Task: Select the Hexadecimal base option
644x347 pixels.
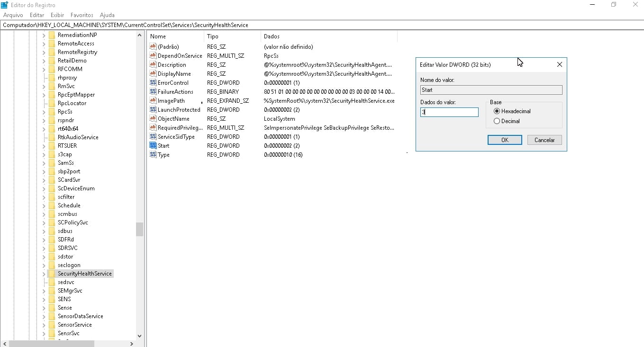Action: click(497, 111)
